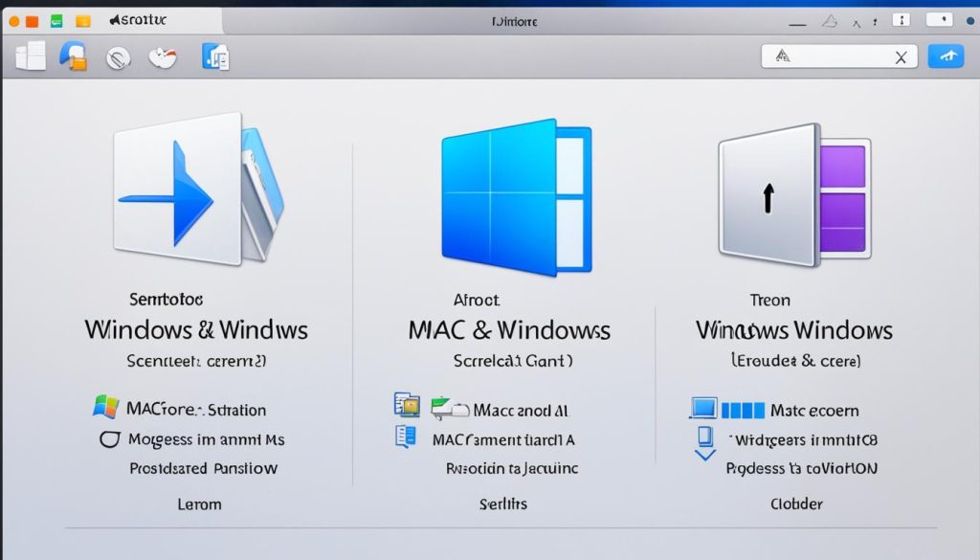Click the blue segmented bar beside Matc ecoern
The height and width of the screenshot is (560, 980).
click(x=743, y=410)
